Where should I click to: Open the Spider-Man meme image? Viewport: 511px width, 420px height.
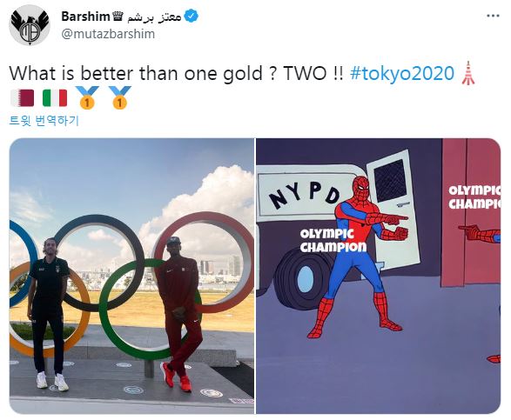[378, 277]
